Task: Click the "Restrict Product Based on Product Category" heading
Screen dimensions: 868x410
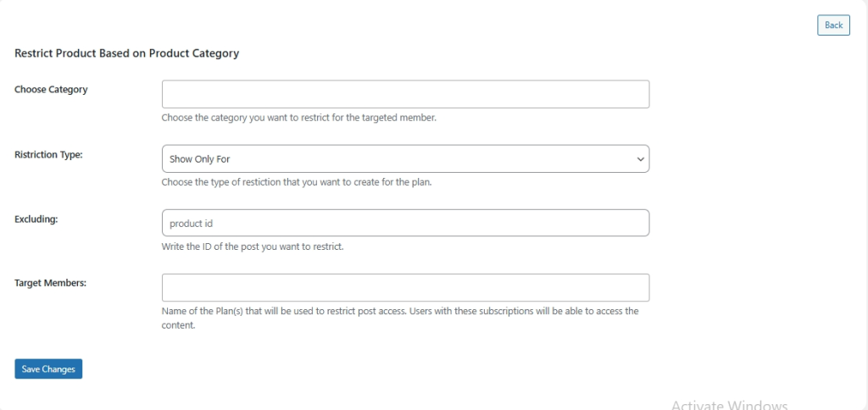Action: (x=126, y=53)
